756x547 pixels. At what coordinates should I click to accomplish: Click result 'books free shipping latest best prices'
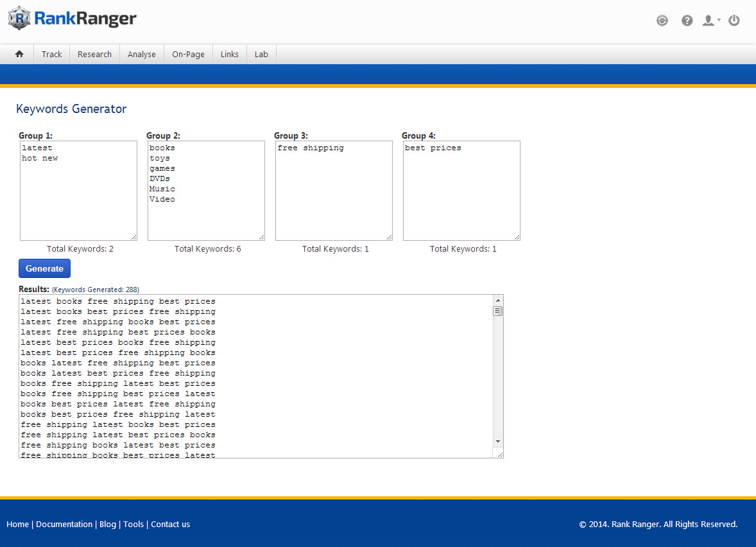[118, 383]
